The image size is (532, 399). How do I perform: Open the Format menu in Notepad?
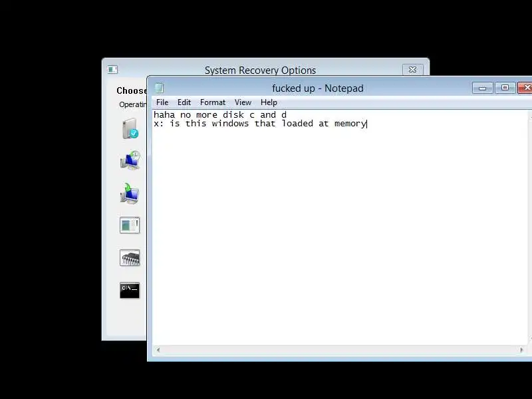click(213, 102)
